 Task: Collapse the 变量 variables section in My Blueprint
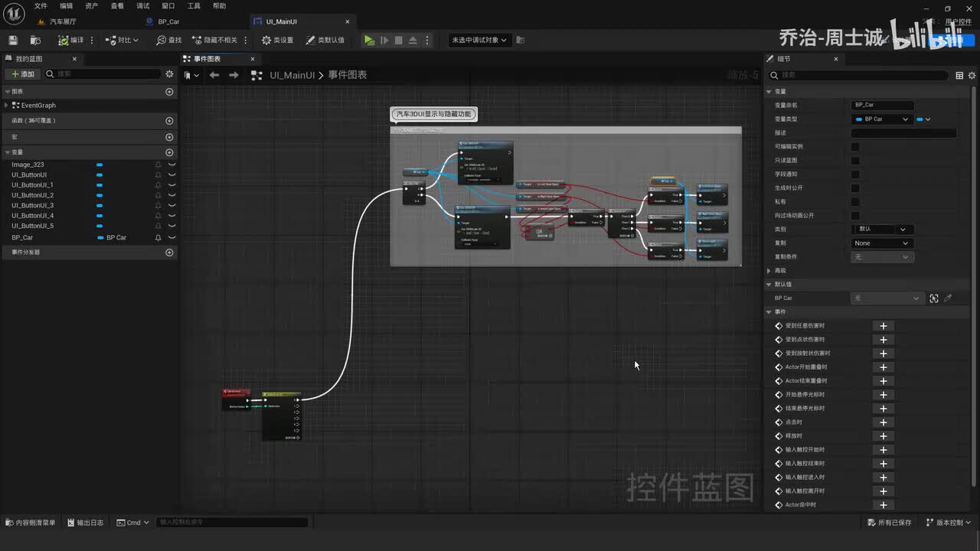(8, 152)
